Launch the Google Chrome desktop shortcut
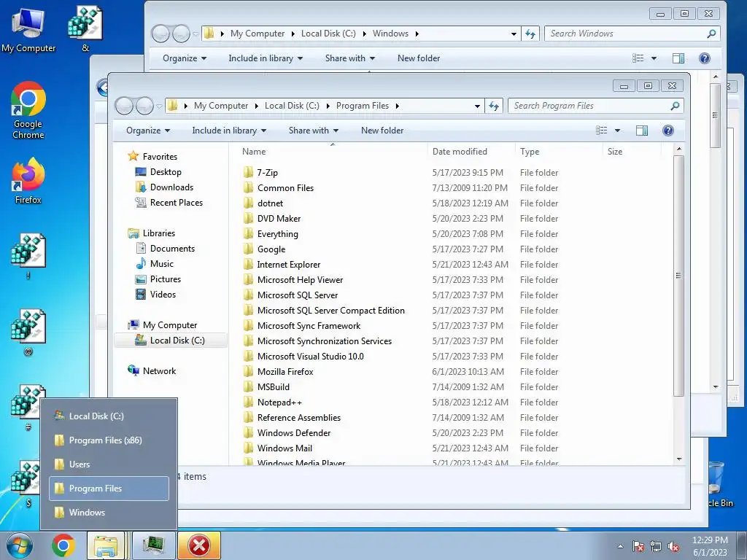The width and height of the screenshot is (747, 560). point(28,110)
